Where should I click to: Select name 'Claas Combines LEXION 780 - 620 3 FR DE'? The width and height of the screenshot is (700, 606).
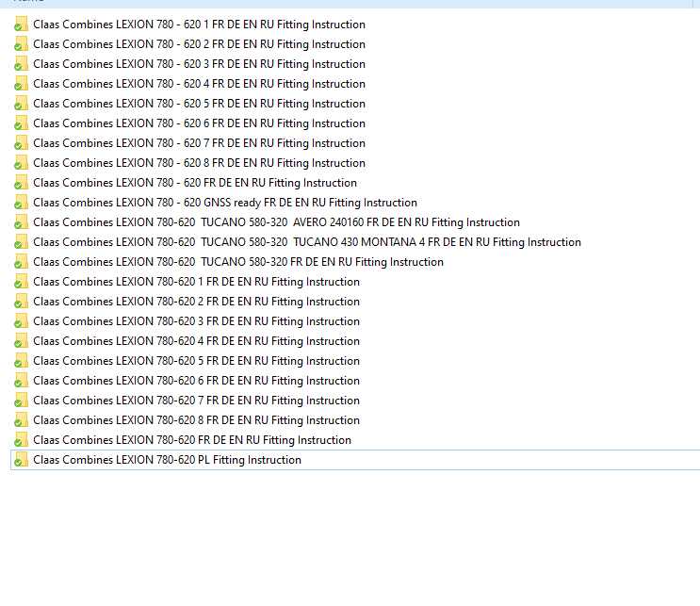pos(199,64)
